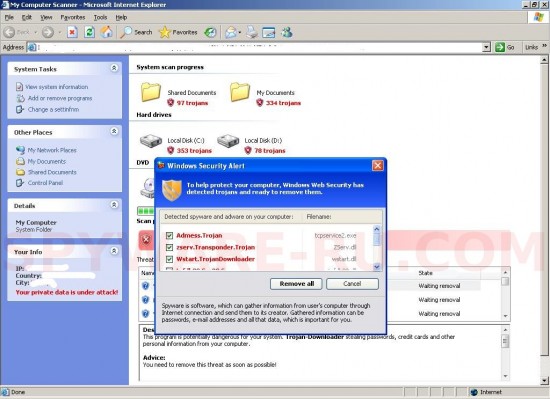Viewport: 550px width, 399px height.
Task: Click the red Stop loading icon
Action: (x=72, y=32)
